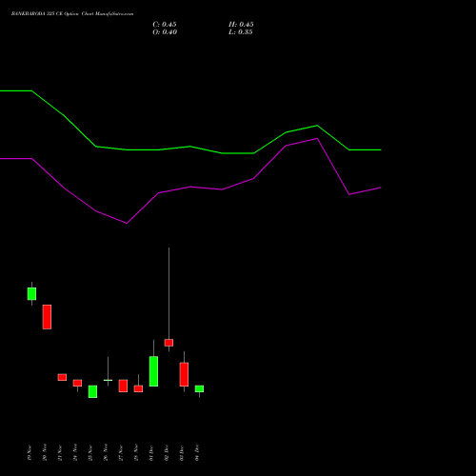Select the BANKBARODA option chart title
Screen dimensions: 476x476
coord(72,14)
